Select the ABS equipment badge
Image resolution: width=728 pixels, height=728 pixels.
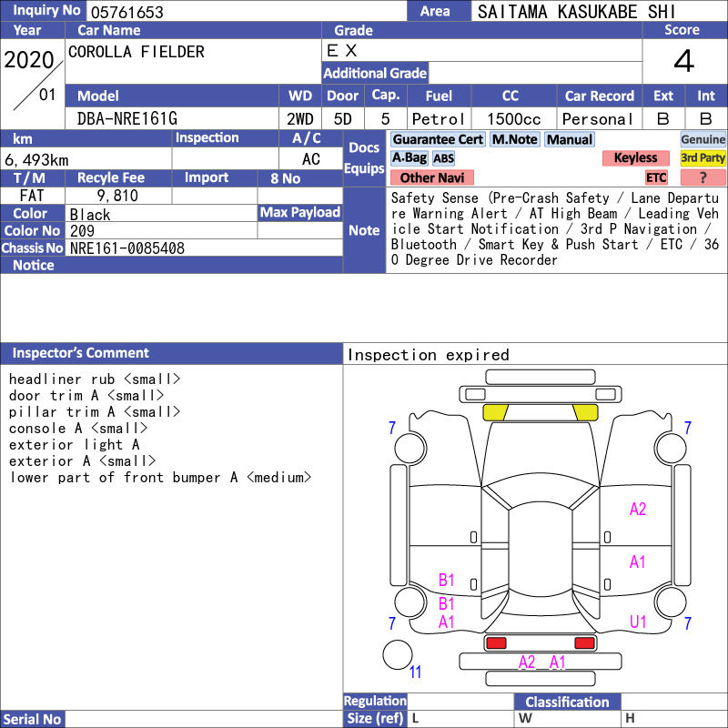[x=443, y=158]
